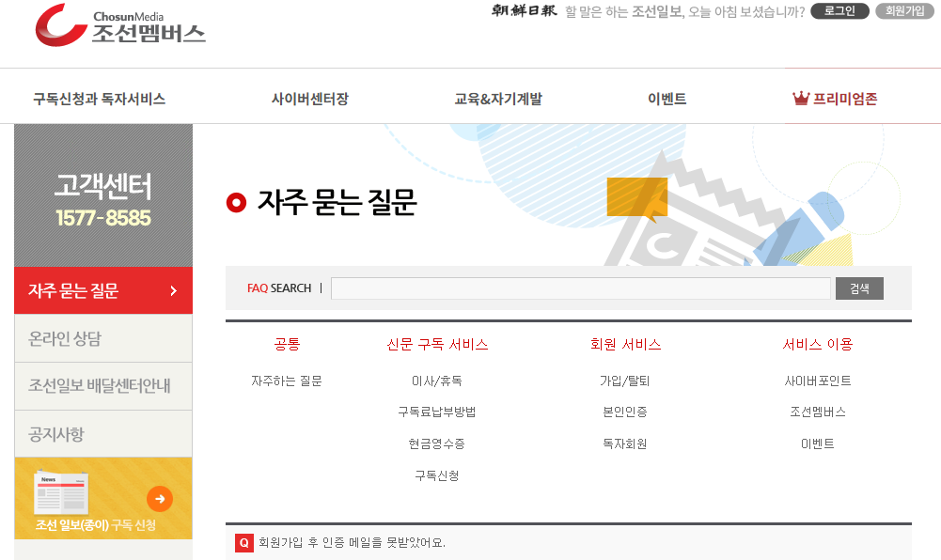The height and width of the screenshot is (560, 941).
Task: Switch to the 사이버센터장 navigation tab
Action: tap(313, 99)
